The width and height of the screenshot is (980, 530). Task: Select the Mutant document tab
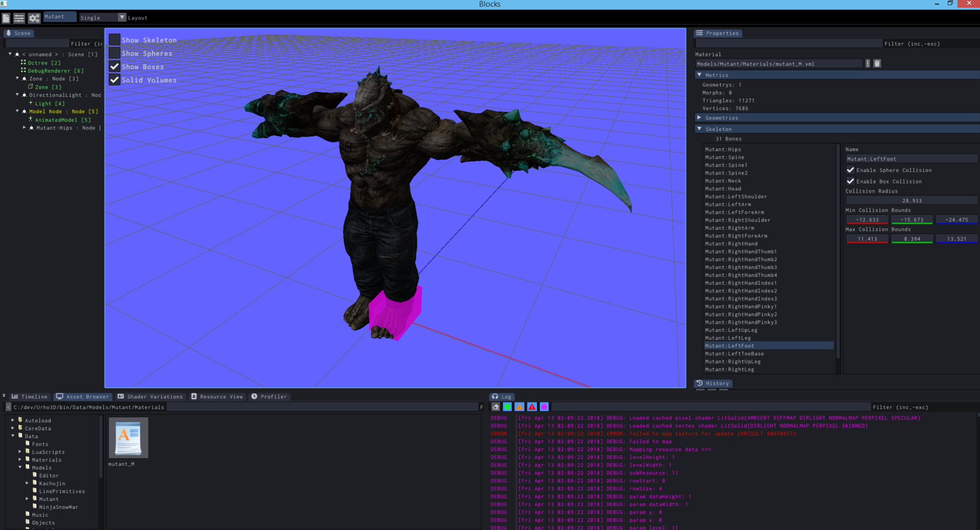(59, 17)
